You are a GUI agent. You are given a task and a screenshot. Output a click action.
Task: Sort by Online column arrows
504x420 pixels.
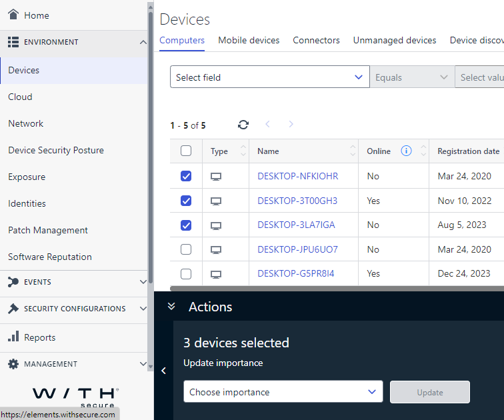pos(423,151)
